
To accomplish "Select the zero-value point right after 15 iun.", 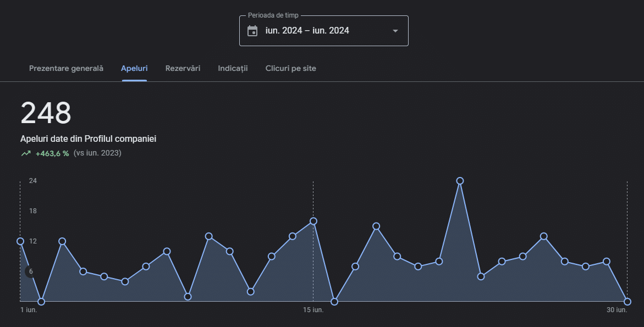I will tap(334, 301).
